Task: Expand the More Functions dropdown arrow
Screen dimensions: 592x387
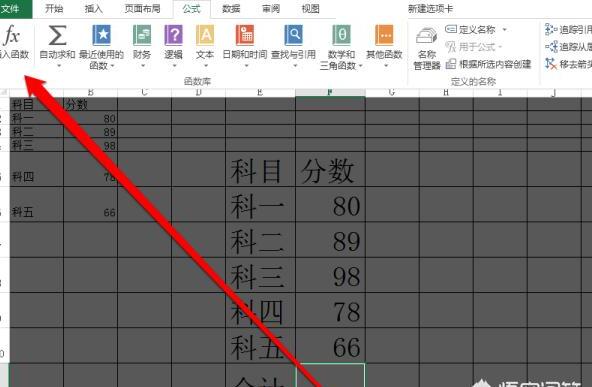Action: coord(386,66)
